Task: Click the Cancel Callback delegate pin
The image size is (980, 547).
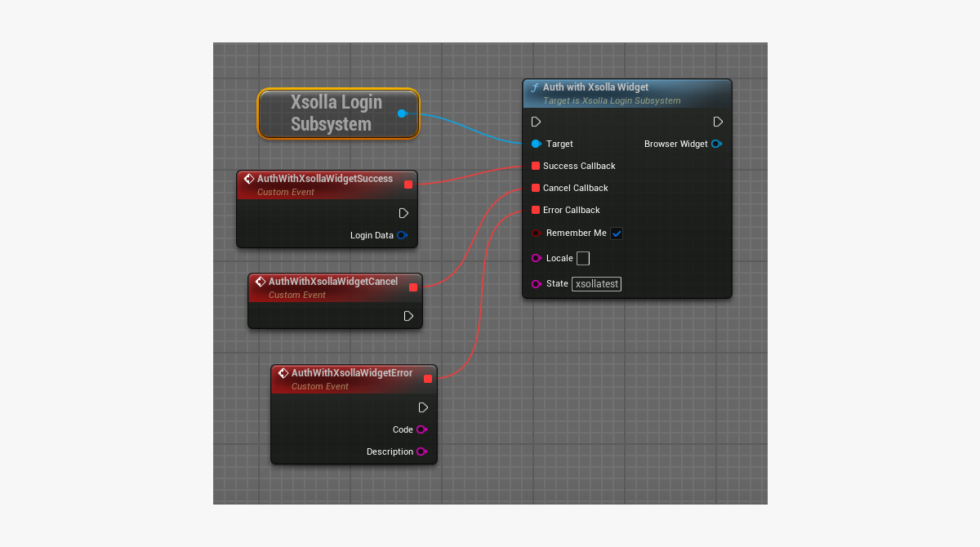Action: click(x=536, y=188)
